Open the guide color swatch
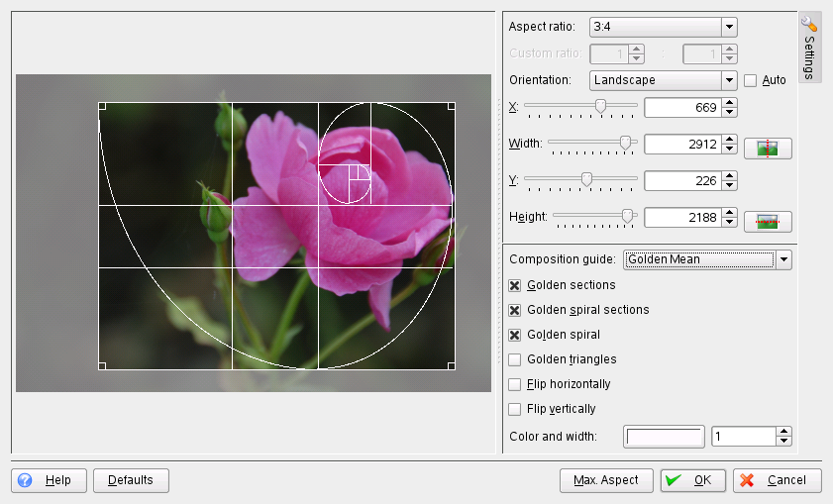Image resolution: width=833 pixels, height=504 pixels. [664, 437]
